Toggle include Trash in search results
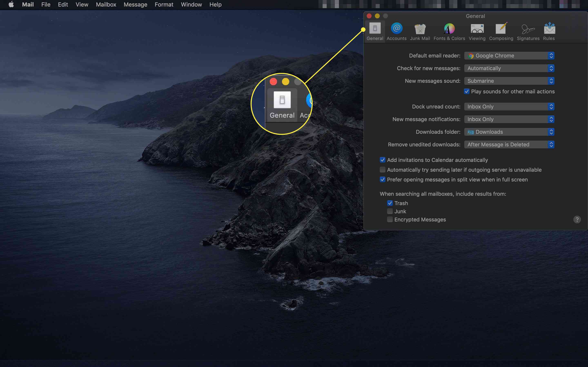588x367 pixels. [390, 203]
